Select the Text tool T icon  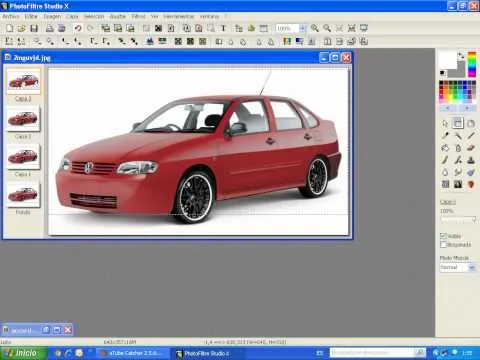coord(223,28)
